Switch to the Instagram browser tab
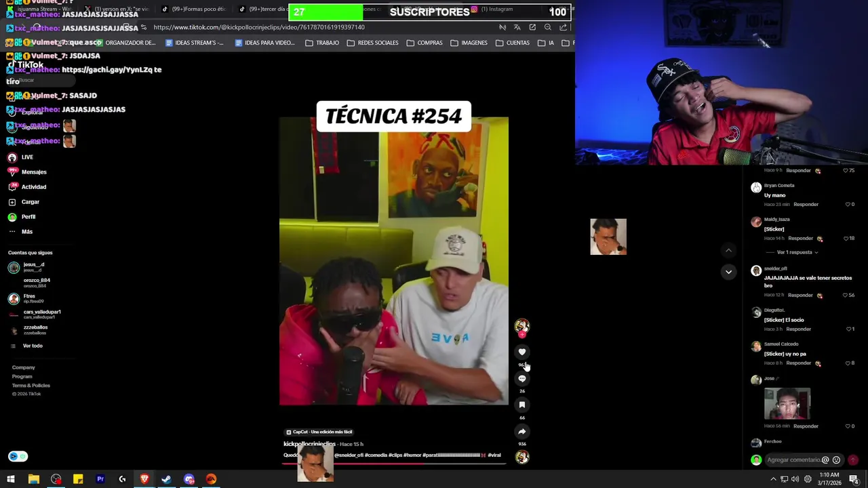The image size is (868, 488). click(x=495, y=9)
